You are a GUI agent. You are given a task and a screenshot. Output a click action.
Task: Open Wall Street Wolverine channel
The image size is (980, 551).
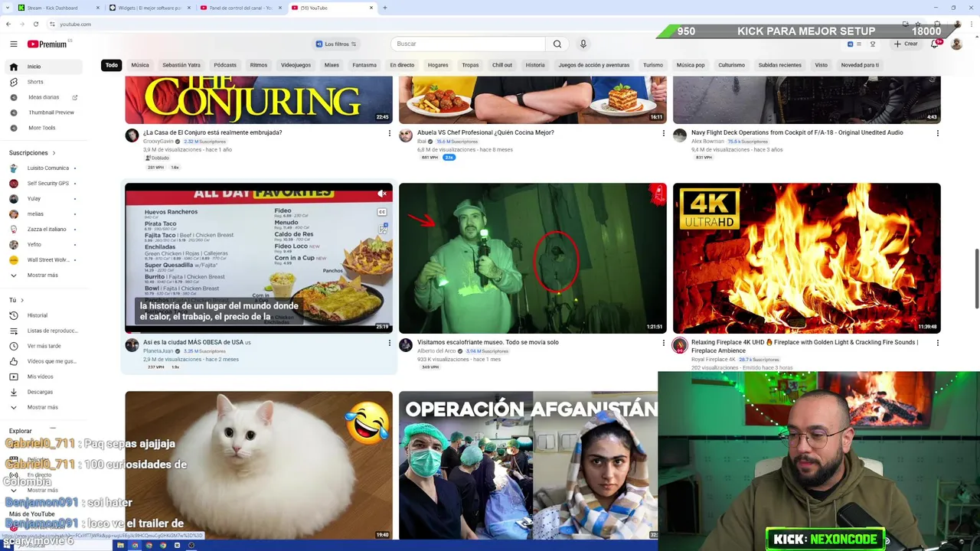(x=44, y=259)
